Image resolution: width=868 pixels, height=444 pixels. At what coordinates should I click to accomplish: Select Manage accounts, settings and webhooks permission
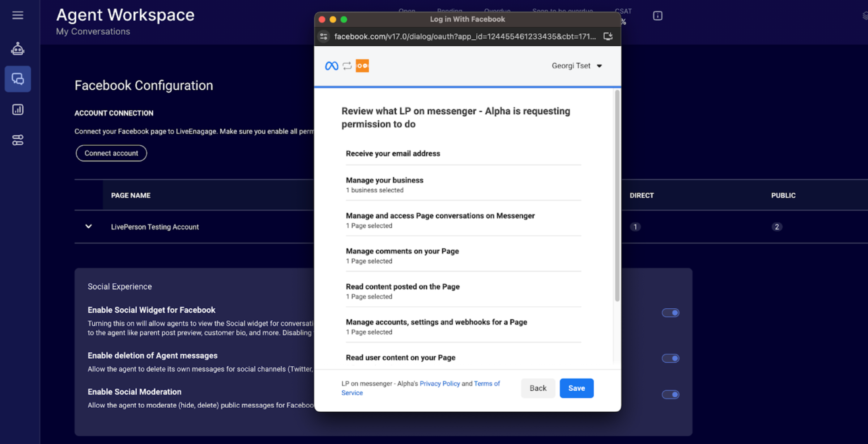pos(463,327)
